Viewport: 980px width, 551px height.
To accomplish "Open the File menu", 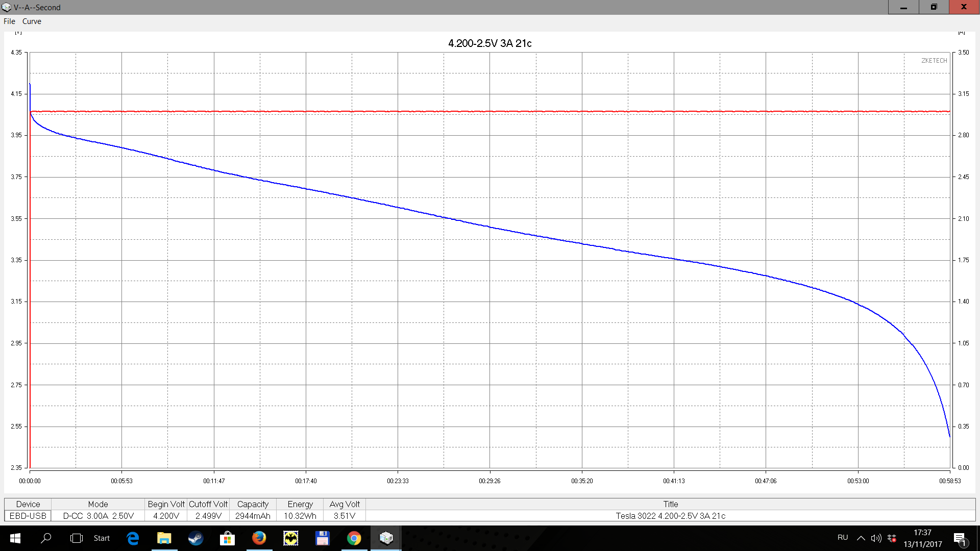I will point(9,21).
